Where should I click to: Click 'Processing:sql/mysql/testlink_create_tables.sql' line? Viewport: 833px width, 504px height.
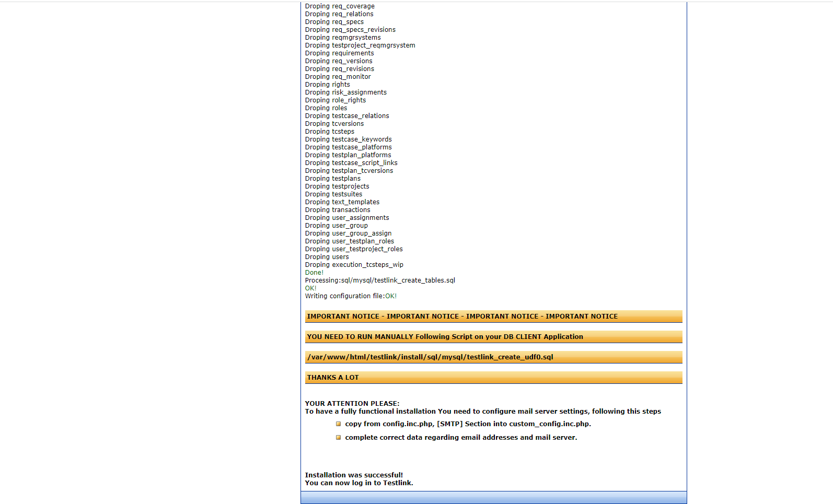(x=380, y=280)
